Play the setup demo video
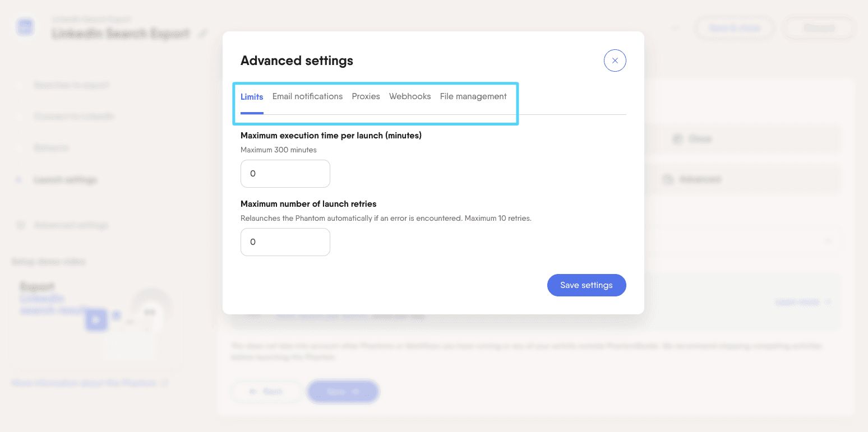This screenshot has width=868, height=432. pyautogui.click(x=96, y=319)
